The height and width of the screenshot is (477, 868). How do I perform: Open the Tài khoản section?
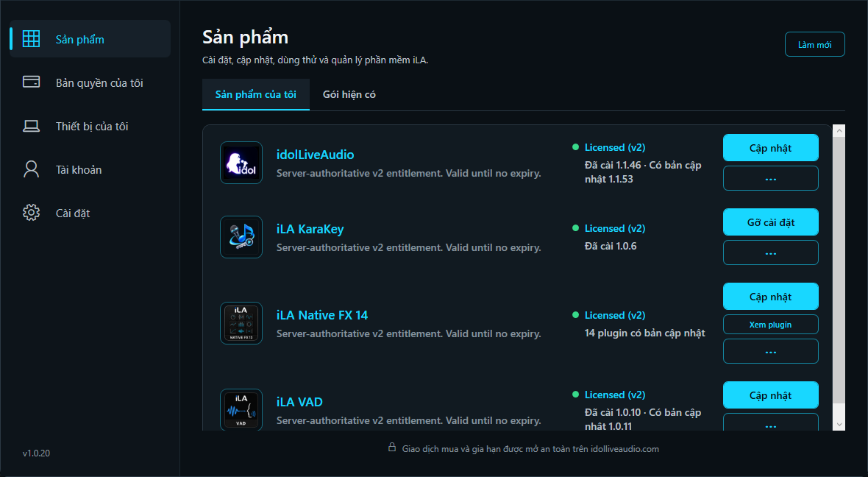(x=90, y=169)
